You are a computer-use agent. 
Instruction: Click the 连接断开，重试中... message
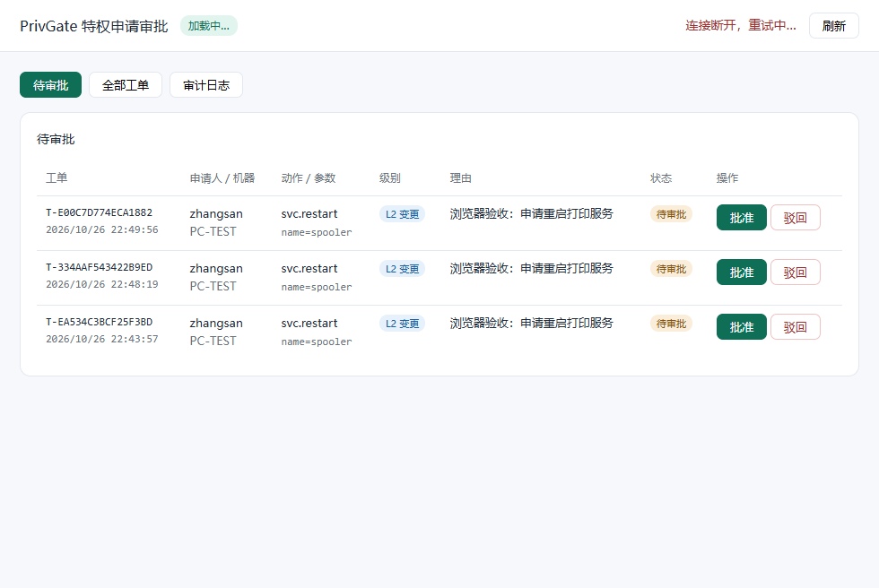coord(741,26)
